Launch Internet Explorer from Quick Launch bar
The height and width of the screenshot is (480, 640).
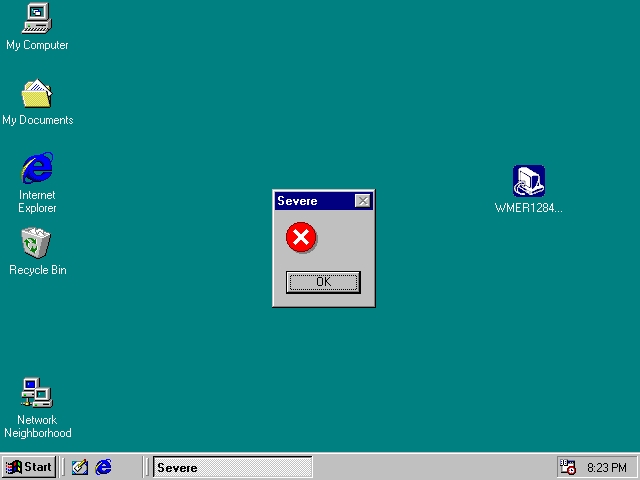click(x=103, y=467)
